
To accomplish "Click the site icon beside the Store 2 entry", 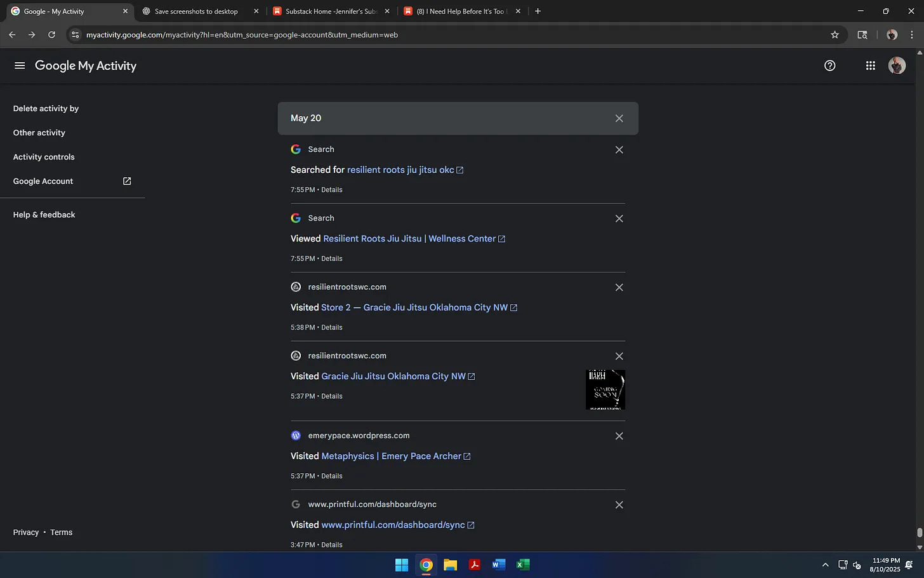I will click(x=296, y=287).
